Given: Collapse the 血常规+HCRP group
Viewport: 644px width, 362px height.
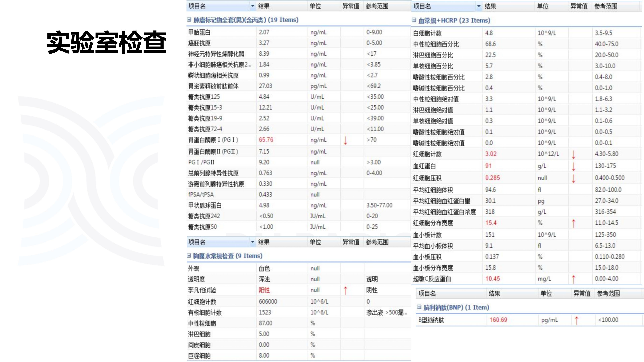Looking at the screenshot, I should [414, 20].
